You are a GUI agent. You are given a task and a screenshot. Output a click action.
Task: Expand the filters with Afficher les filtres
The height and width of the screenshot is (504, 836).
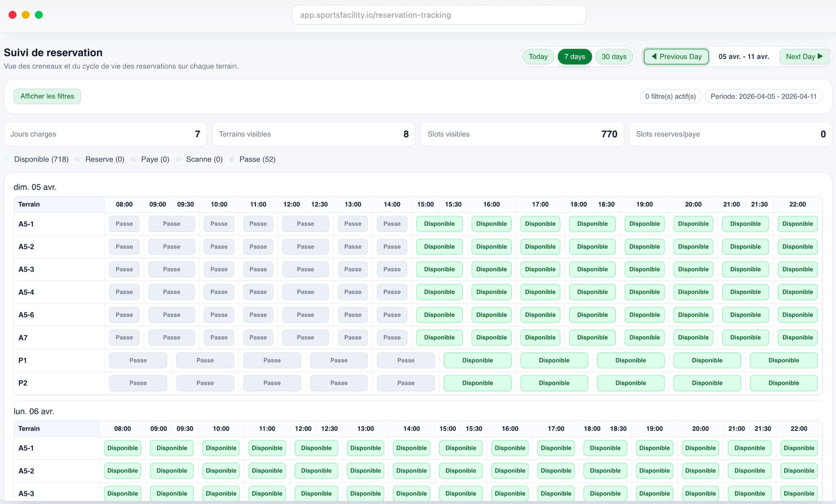click(47, 96)
